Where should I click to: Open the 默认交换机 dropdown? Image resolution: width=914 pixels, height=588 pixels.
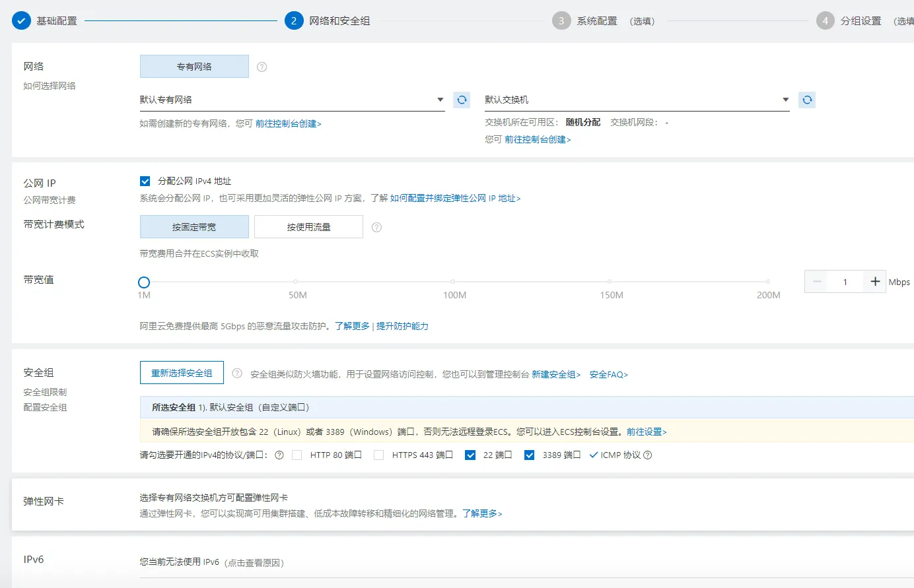point(637,100)
